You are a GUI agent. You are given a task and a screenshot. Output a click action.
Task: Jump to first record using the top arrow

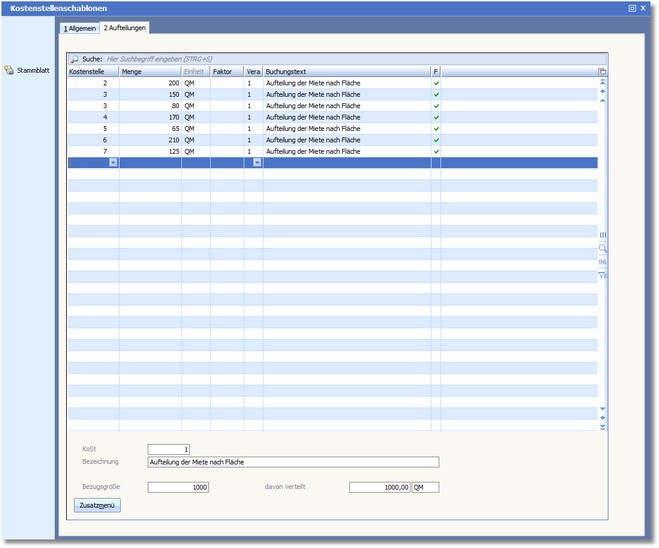coord(602,82)
